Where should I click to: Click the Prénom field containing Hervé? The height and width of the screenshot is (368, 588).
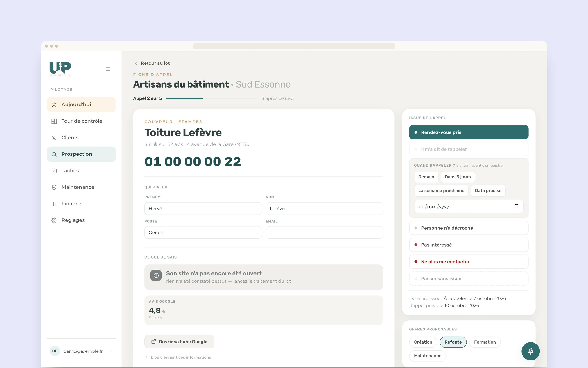(x=203, y=209)
